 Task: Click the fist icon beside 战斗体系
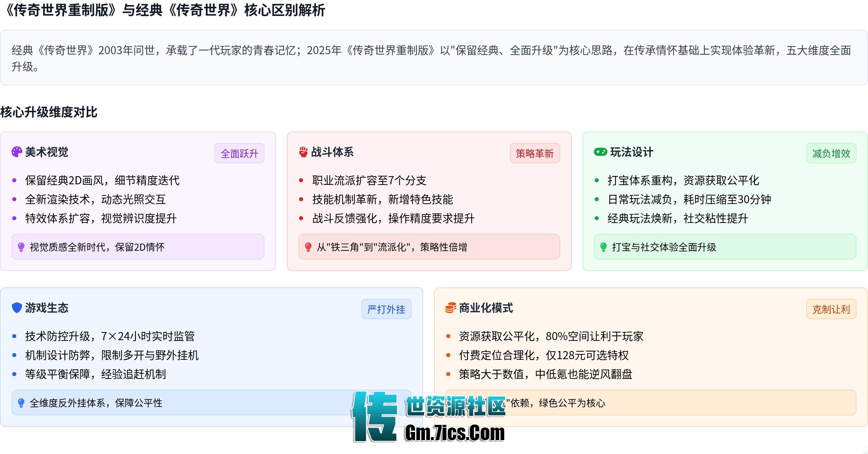pyautogui.click(x=303, y=152)
